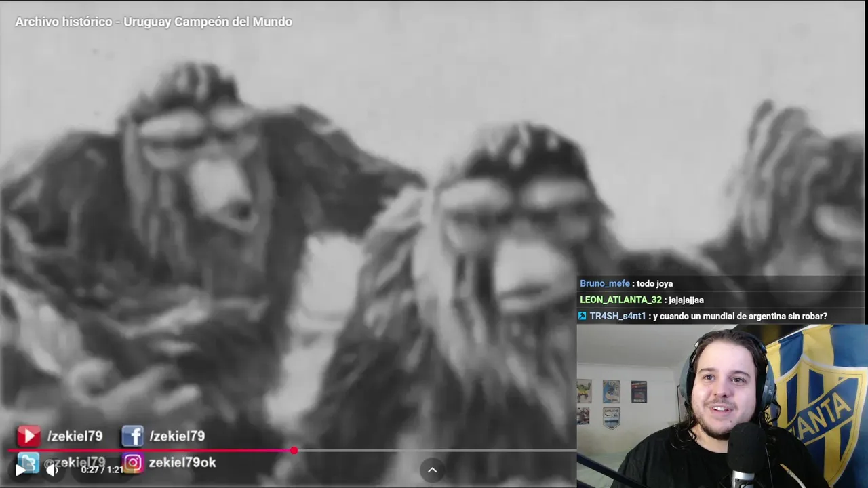This screenshot has height=488, width=868.
Task: Click the /zekiel79 text beside the Facebook icon
Action: pos(177,436)
